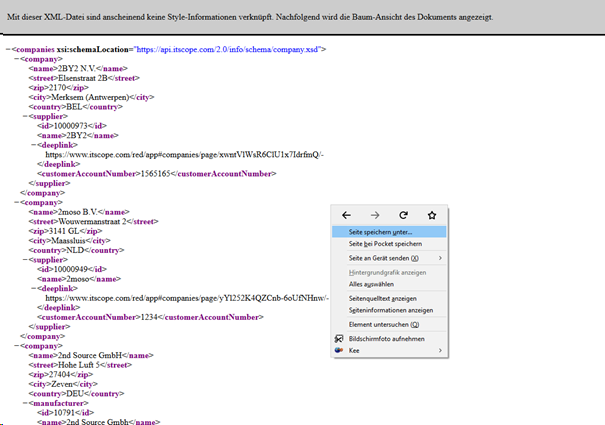Collapse the deeplink node under the 2moso supplier
The width and height of the screenshot is (605, 425).
pos(34,288)
